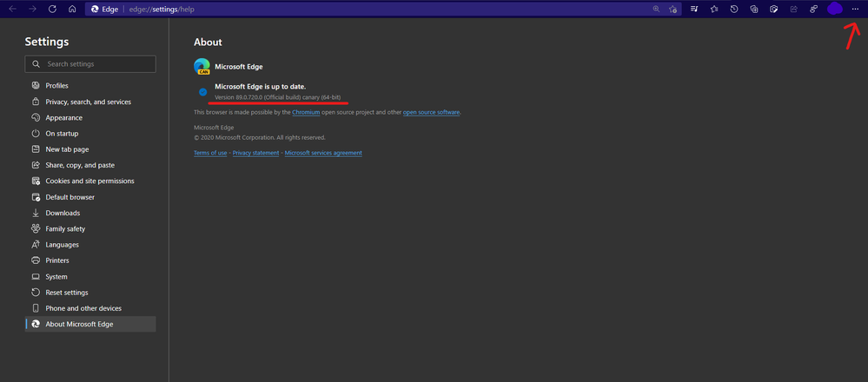Add this page to favorites
868x382 pixels.
673,9
